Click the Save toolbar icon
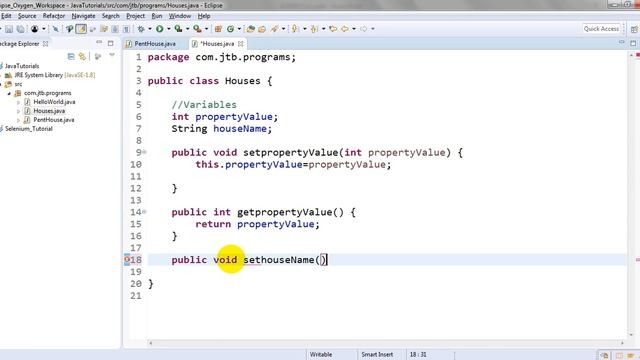The width and height of the screenshot is (640, 360). [x=9, y=29]
